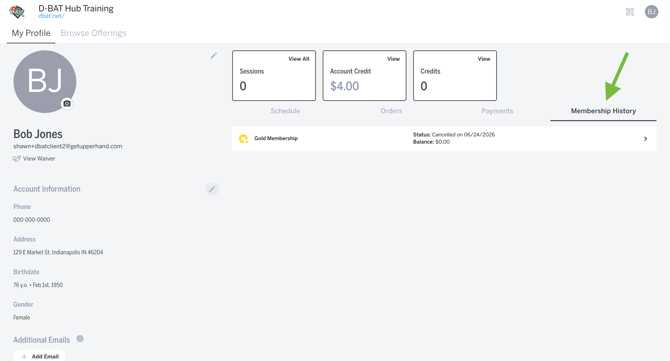Click the shawn+dbatclient2 email address
The height and width of the screenshot is (361, 670).
coord(68,146)
